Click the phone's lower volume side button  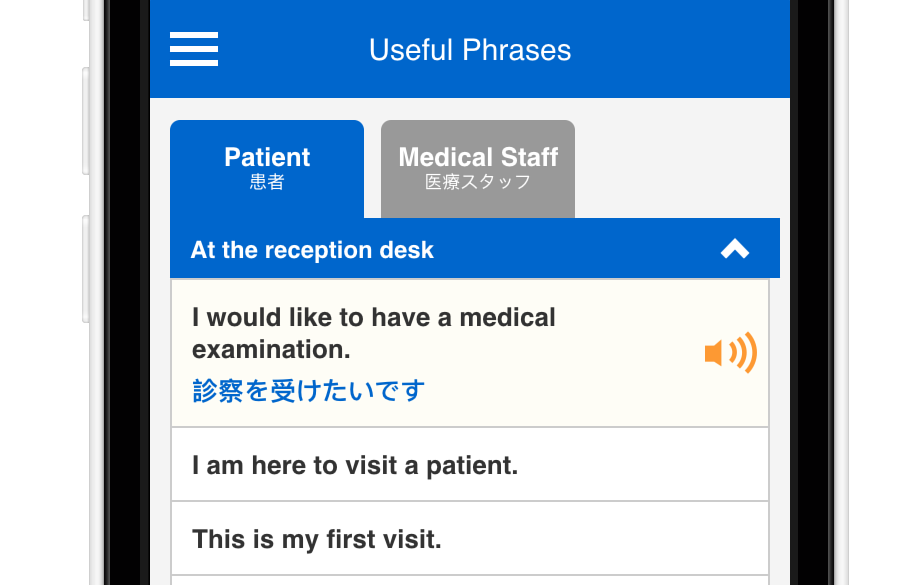86,269
